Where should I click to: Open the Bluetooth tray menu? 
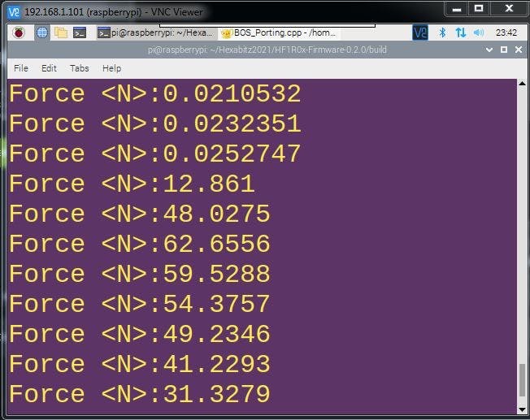(x=442, y=32)
